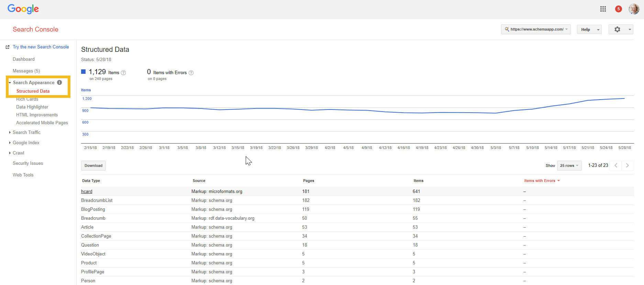The image size is (644, 285).
Task: Click the Source column header
Action: pos(199,181)
